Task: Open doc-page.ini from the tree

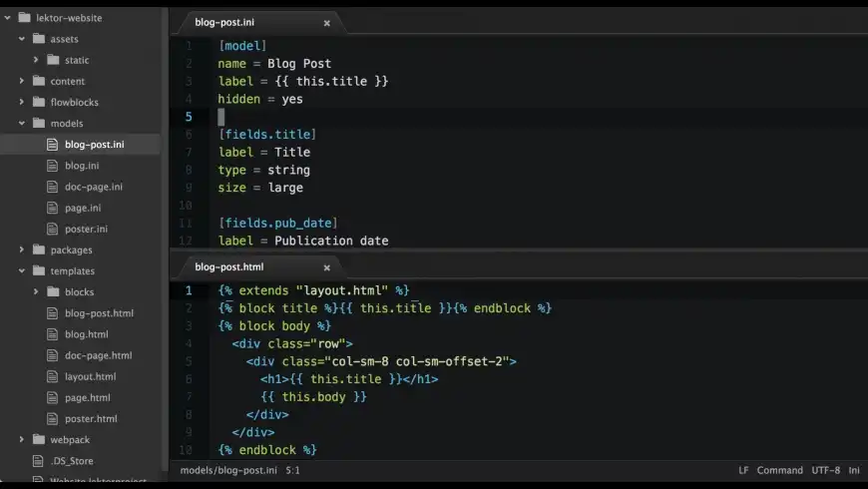Action: coord(94,187)
